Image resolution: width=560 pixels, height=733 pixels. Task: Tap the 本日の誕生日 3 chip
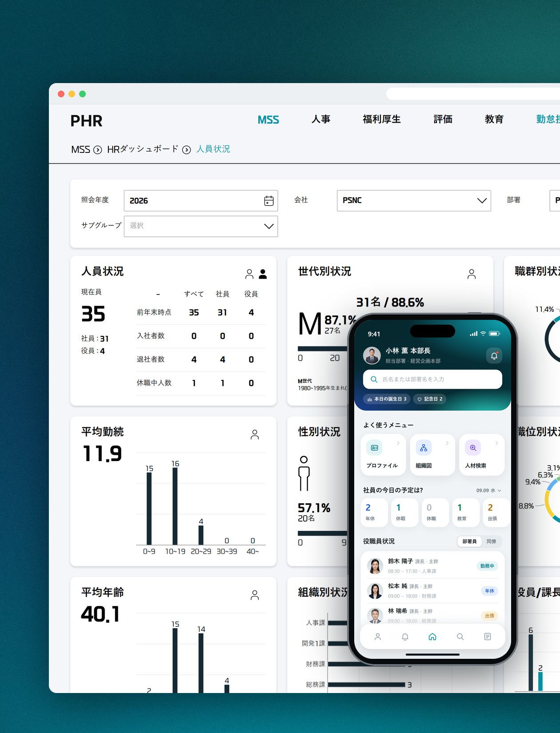point(387,399)
